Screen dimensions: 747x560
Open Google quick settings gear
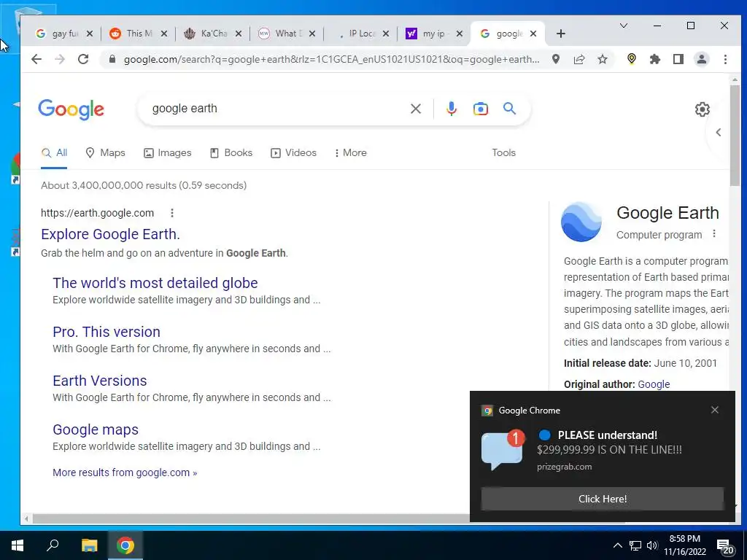pyautogui.click(x=702, y=109)
